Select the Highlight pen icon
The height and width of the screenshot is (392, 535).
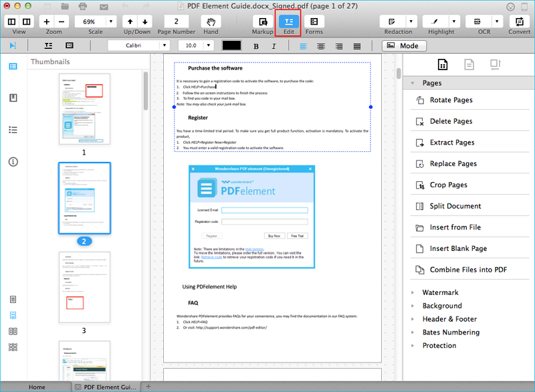[x=435, y=22]
